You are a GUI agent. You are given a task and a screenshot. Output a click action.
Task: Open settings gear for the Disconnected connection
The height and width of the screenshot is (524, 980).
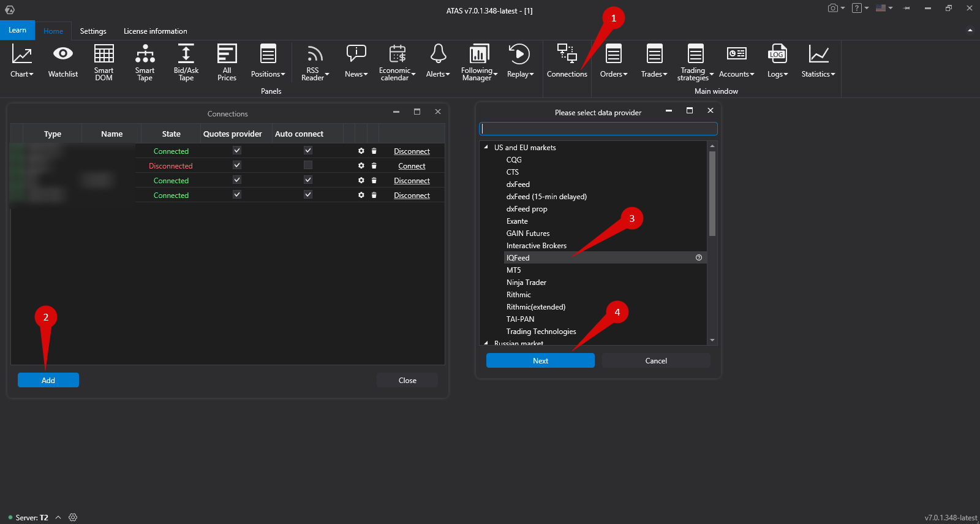click(x=361, y=165)
